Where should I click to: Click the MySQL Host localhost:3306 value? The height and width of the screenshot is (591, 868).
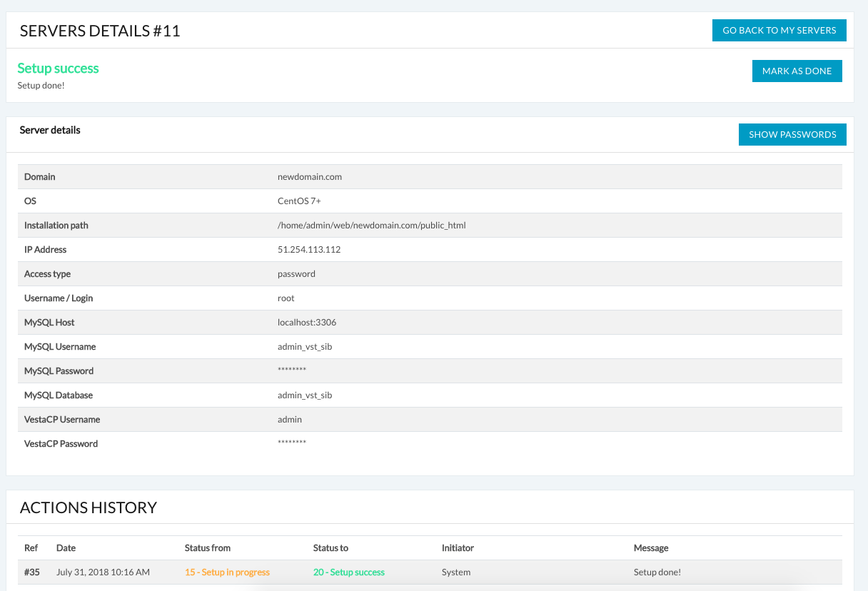(307, 323)
